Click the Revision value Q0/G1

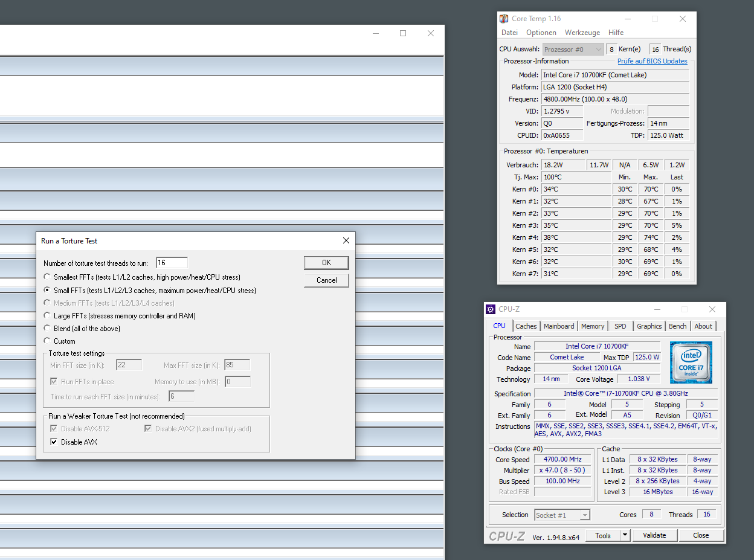click(x=701, y=416)
